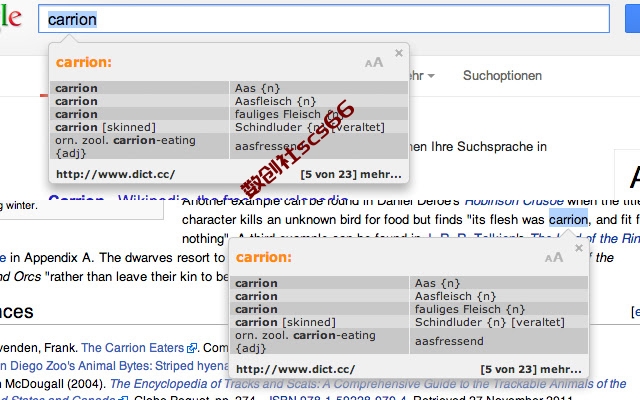This screenshot has width=640, height=400.
Task: Open The Carrion Eaters external link
Action: 139,348
